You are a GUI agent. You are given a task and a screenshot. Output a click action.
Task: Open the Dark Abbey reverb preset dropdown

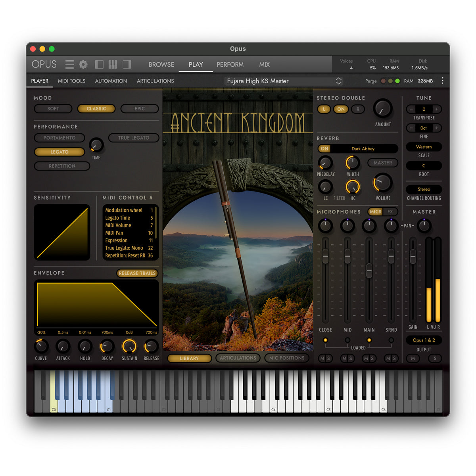tap(363, 149)
